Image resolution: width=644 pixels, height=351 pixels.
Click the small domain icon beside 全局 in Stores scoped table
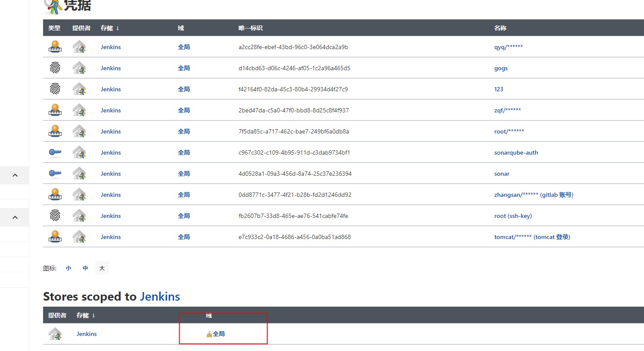(x=209, y=334)
